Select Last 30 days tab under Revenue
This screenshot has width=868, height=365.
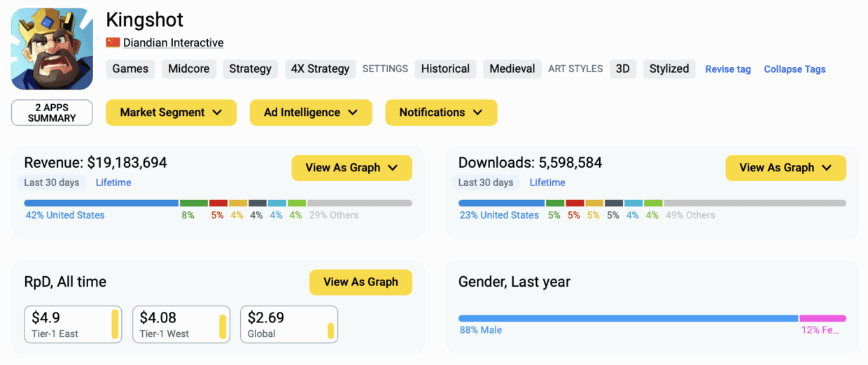coord(52,182)
